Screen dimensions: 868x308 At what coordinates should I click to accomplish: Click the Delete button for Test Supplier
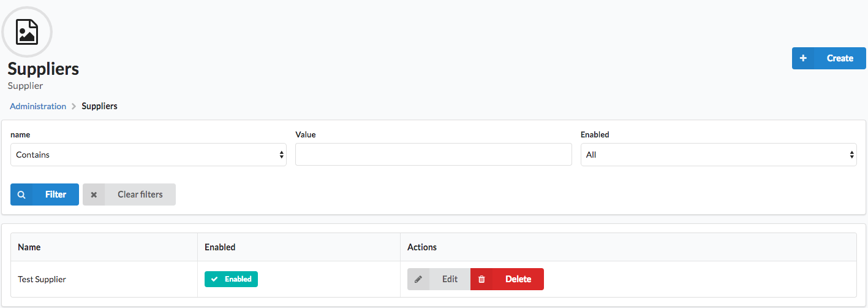(x=507, y=279)
